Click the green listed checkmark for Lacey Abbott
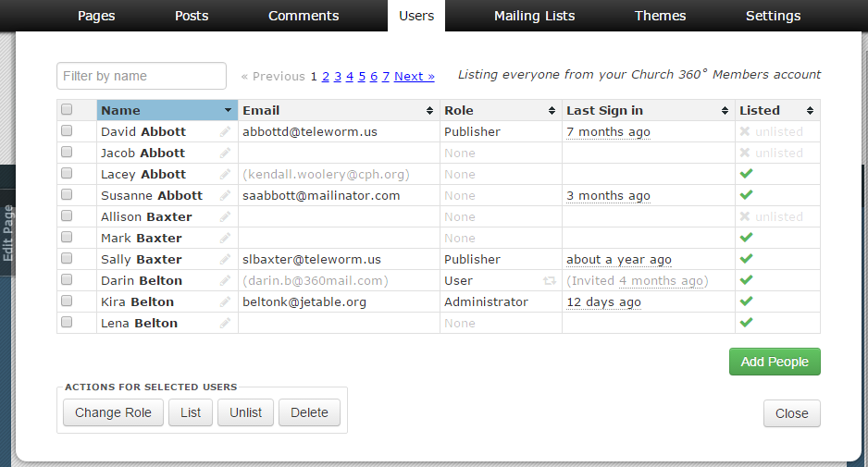Viewport: 868px width, 467px height. (747, 174)
